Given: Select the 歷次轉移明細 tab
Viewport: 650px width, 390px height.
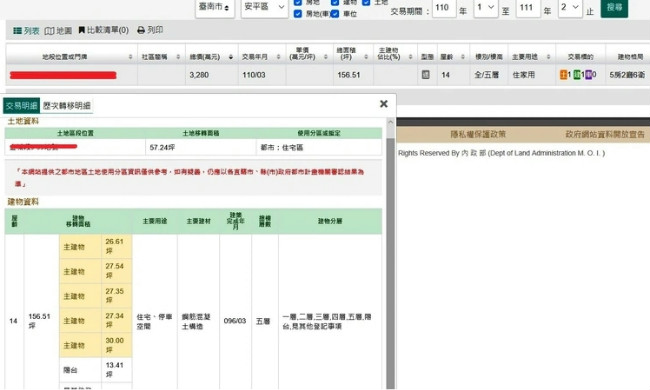Looking at the screenshot, I should pos(66,106).
